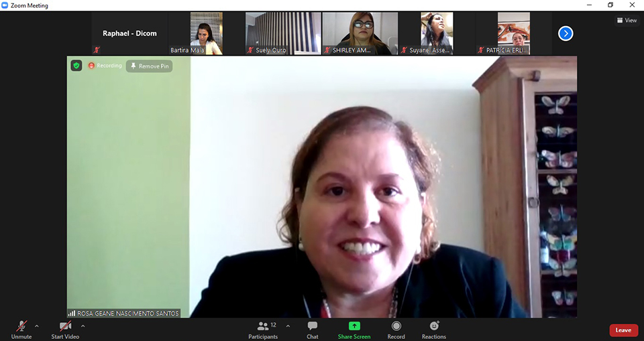Click Remove Pin on the video
Viewport: 644px width, 341px height.
(x=150, y=66)
